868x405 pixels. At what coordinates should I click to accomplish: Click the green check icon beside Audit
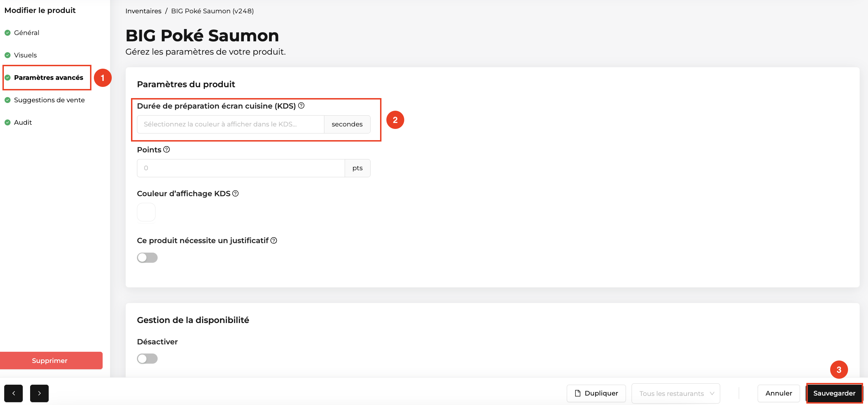point(7,123)
